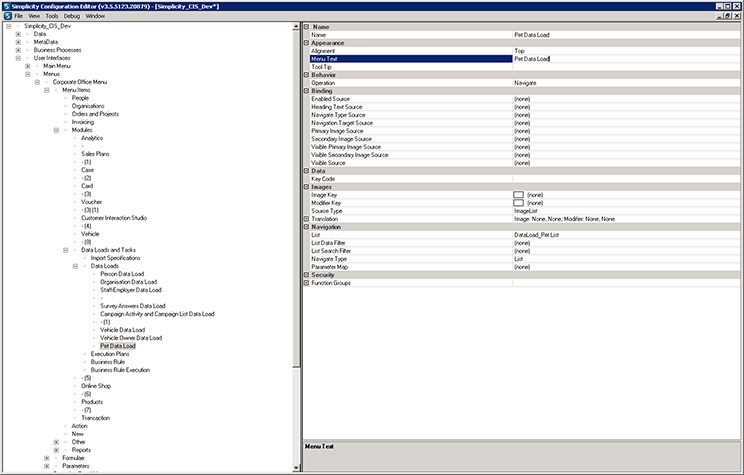
Task: Open the File menu
Action: point(19,16)
